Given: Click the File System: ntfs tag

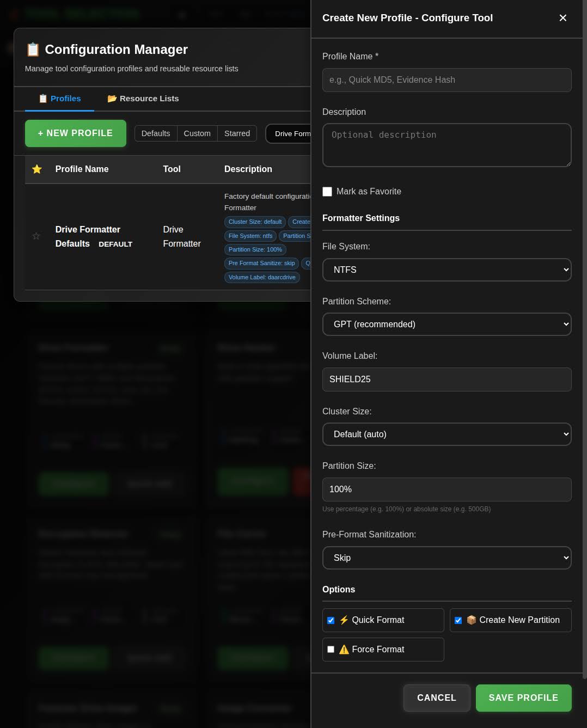Looking at the screenshot, I should point(250,236).
